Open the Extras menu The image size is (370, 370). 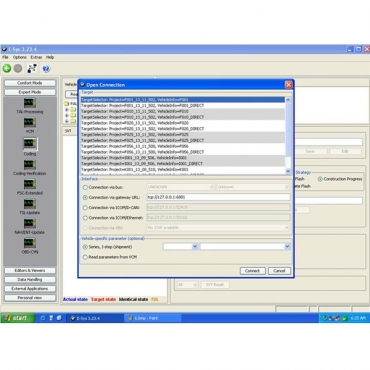pyautogui.click(x=36, y=57)
